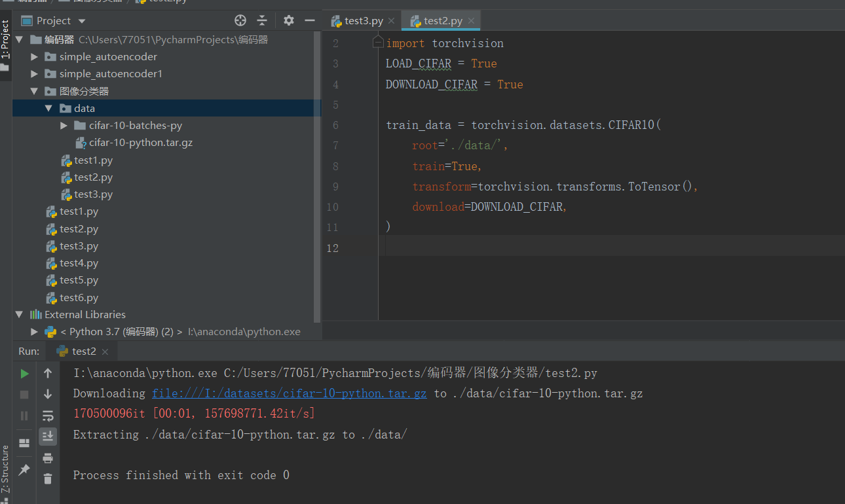The image size is (845, 504).
Task: Click the Python file icon of root test2.py
Action: pos(51,229)
